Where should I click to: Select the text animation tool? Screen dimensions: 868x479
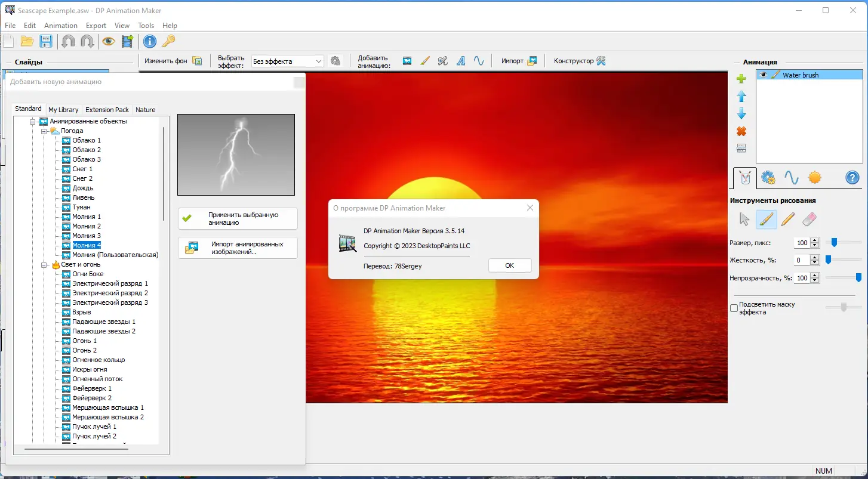[460, 60]
